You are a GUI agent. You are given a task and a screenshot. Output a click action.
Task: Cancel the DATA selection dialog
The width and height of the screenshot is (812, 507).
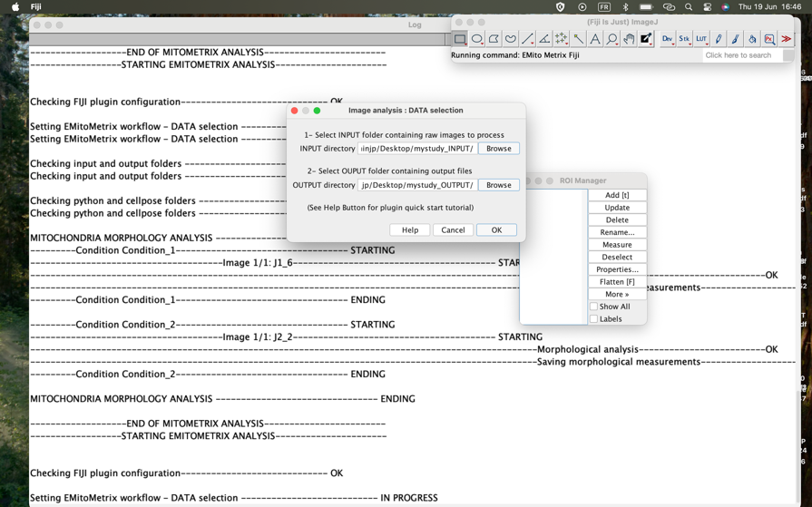(x=453, y=230)
